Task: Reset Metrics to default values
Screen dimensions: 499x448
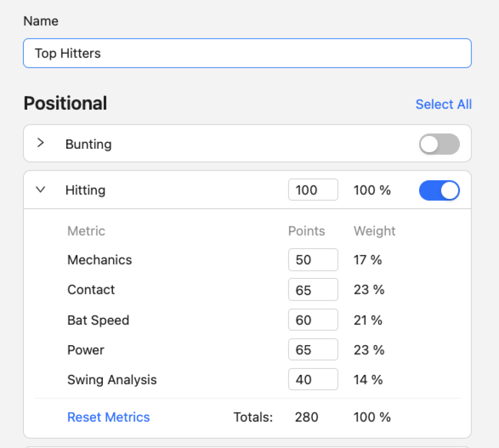Action: pos(108,417)
